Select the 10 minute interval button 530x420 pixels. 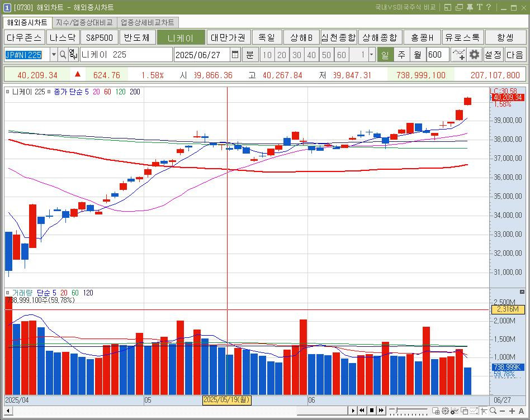267,55
